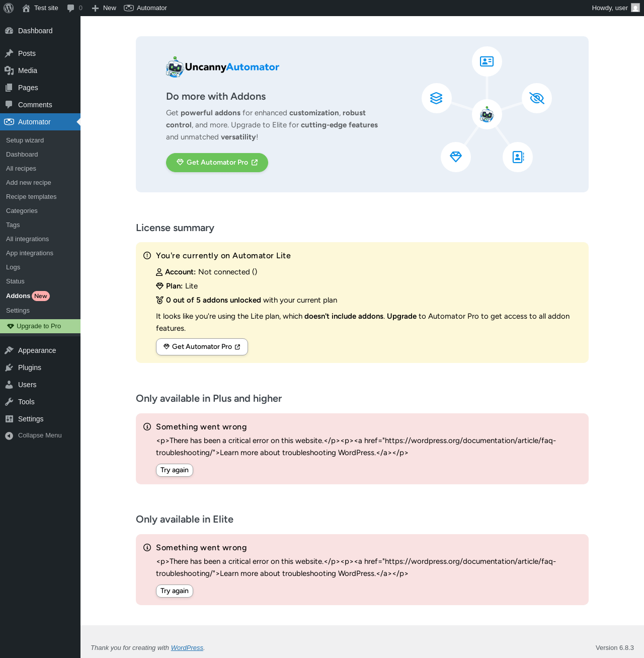Click Do more with Addons heading
This screenshot has height=658, width=644.
(x=216, y=97)
